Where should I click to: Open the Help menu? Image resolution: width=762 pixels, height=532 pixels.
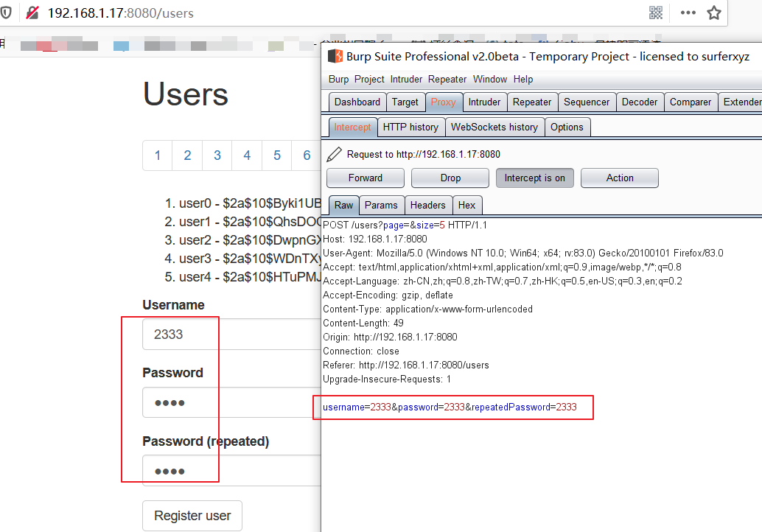(523, 79)
